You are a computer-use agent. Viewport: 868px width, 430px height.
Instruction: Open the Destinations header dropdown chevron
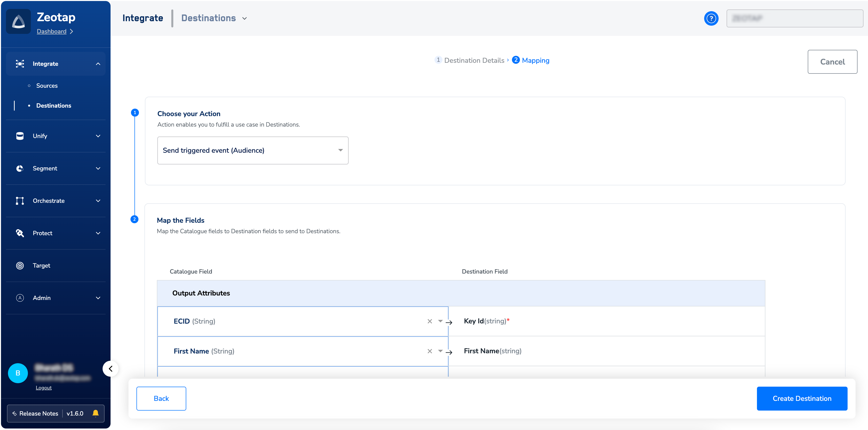[x=245, y=18]
